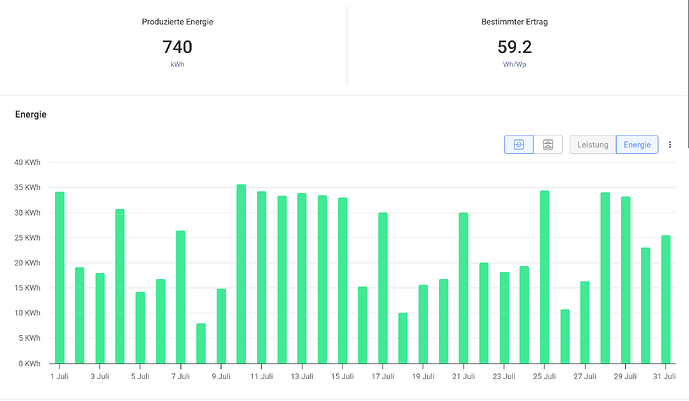Switch to the panel-level view icon
Image resolution: width=689 pixels, height=401 pixels.
tap(548, 145)
